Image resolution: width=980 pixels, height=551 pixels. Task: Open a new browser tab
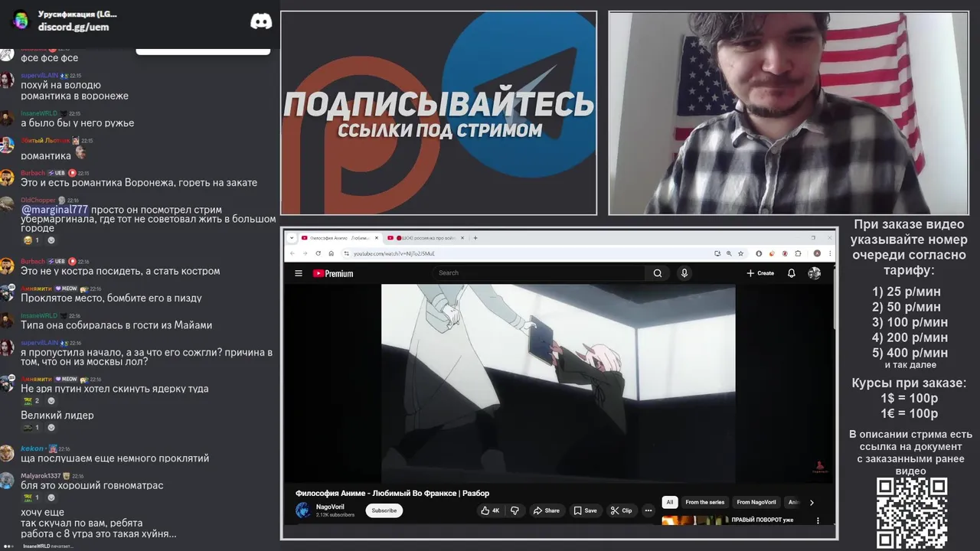(475, 238)
